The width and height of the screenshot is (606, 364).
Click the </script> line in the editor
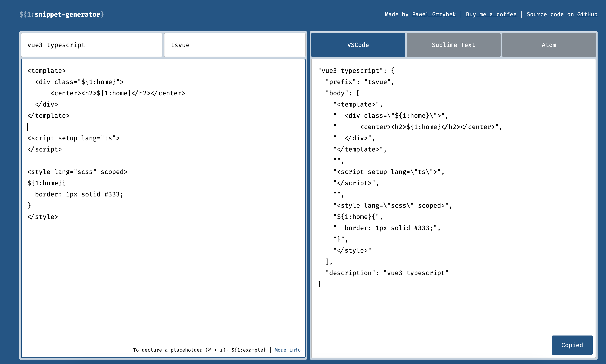click(45, 149)
